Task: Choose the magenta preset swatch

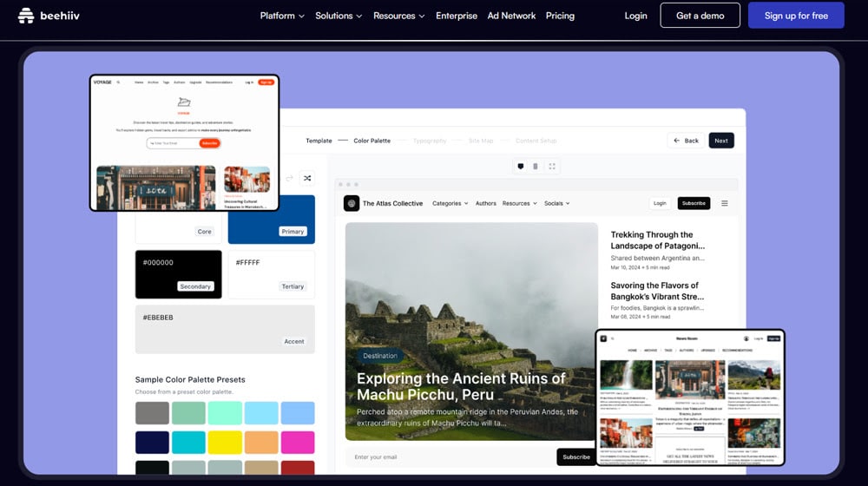Action: click(x=297, y=443)
